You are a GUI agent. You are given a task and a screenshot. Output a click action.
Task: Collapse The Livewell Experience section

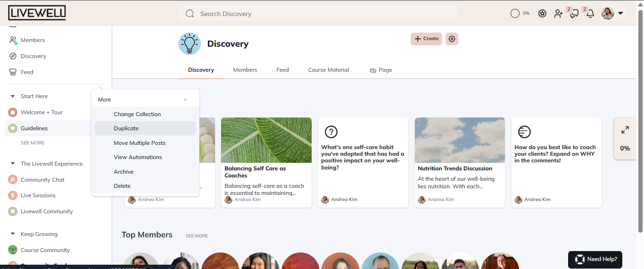pos(13,164)
